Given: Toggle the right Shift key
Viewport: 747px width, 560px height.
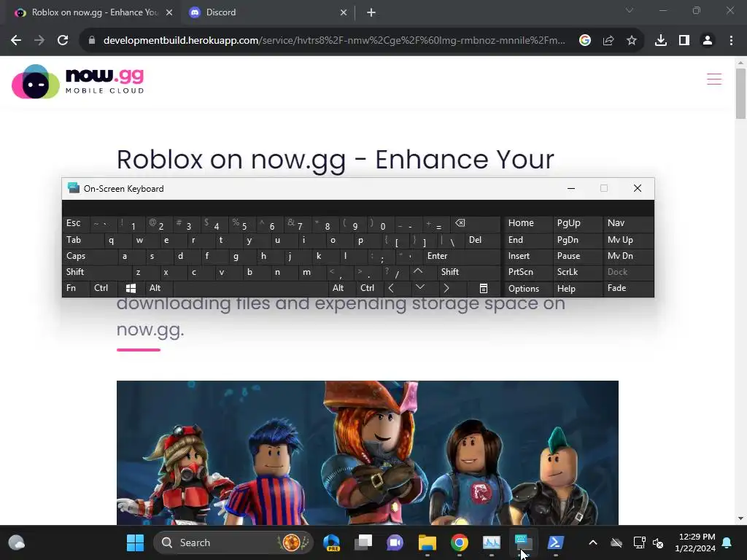Looking at the screenshot, I should 469,272.
